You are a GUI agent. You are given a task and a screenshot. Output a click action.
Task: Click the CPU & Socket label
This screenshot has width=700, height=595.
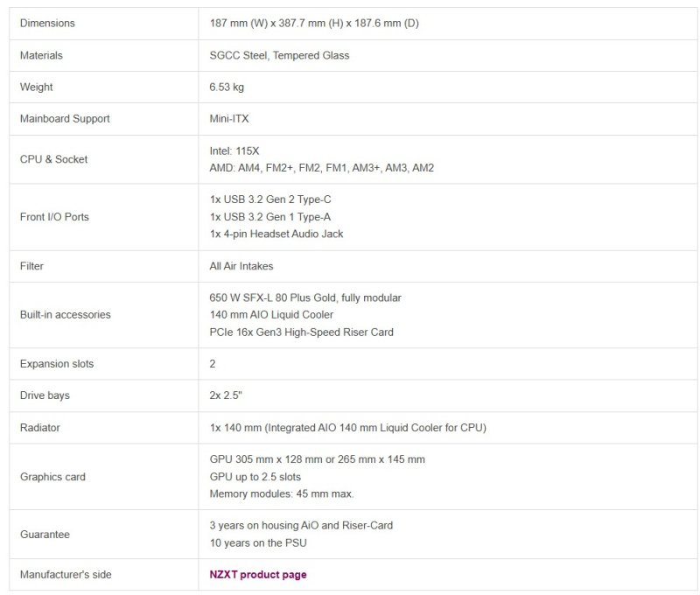point(54,159)
